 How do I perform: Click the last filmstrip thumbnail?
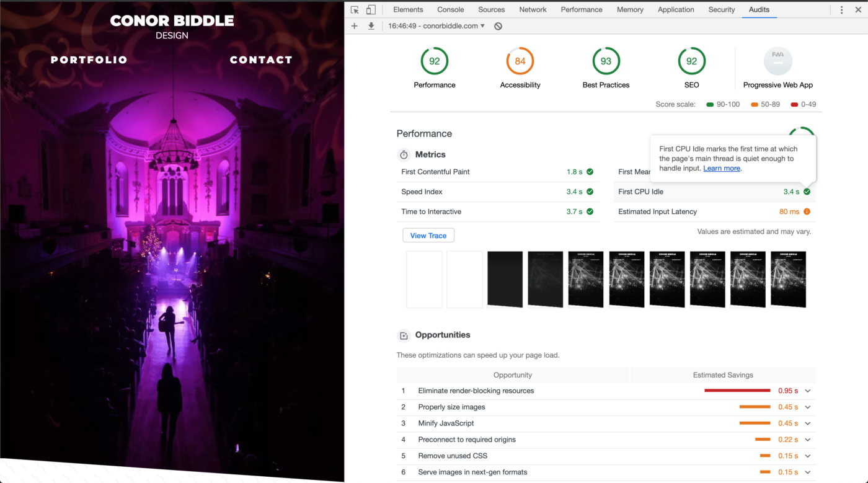(x=788, y=279)
